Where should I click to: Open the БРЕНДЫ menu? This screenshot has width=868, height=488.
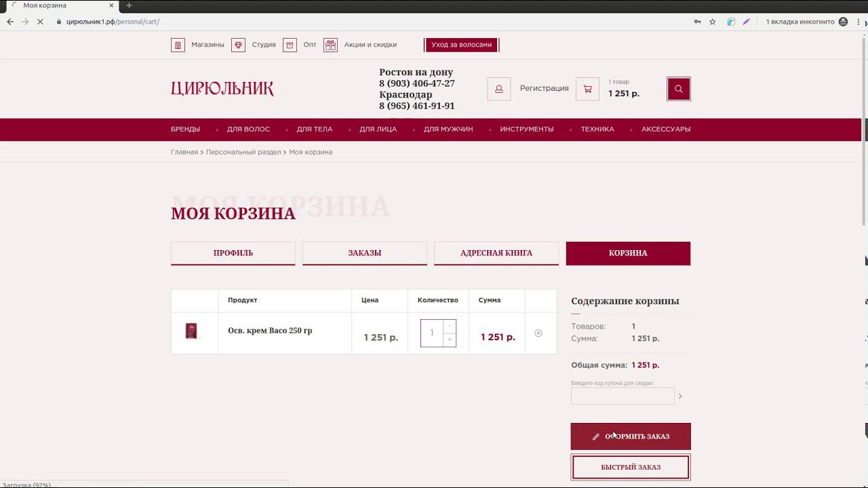(x=185, y=129)
